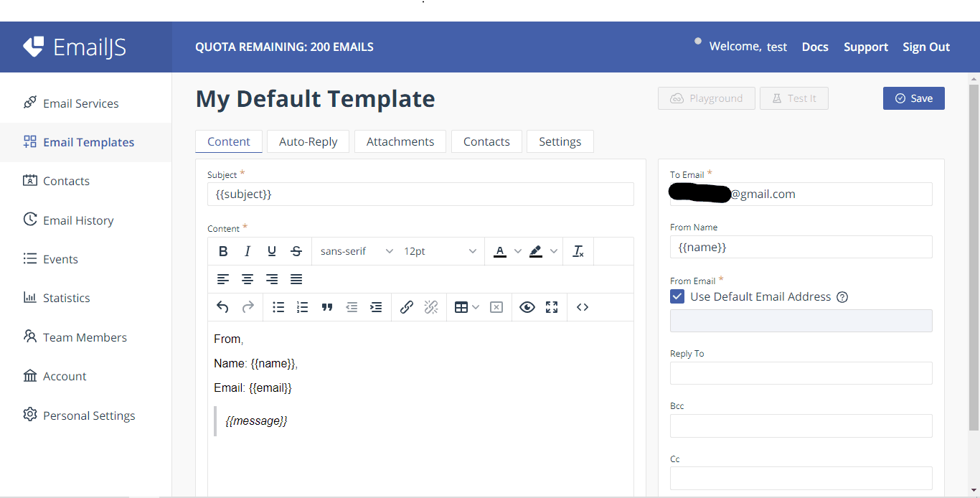980x498 pixels.
Task: Sign Out from the header
Action: (x=925, y=47)
